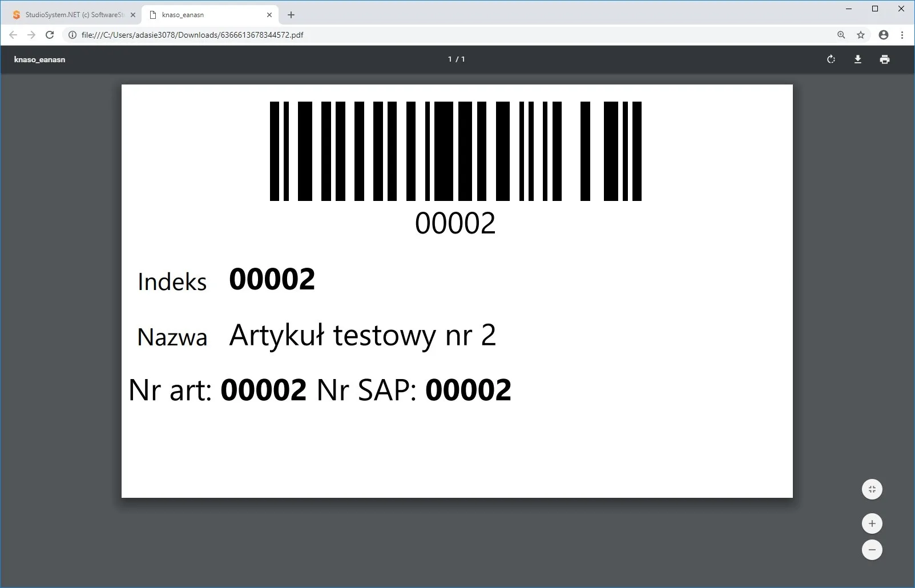Viewport: 915px width, 588px height.
Task: Click the Nazwa label text
Action: point(172,337)
